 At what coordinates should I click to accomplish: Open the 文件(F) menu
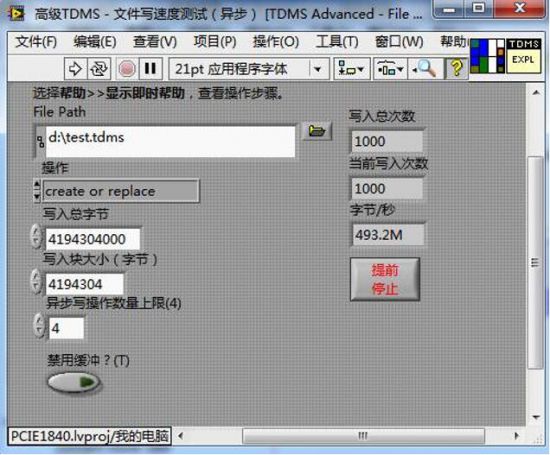coord(36,42)
